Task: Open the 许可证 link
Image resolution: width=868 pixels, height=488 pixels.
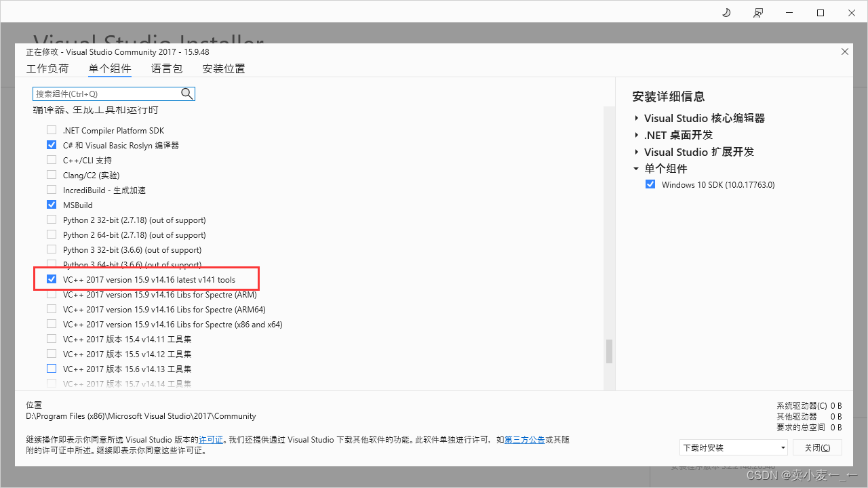Action: [211, 440]
